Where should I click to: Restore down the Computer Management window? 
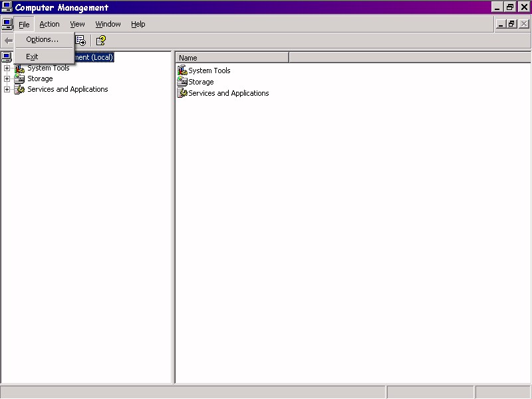(510, 7)
